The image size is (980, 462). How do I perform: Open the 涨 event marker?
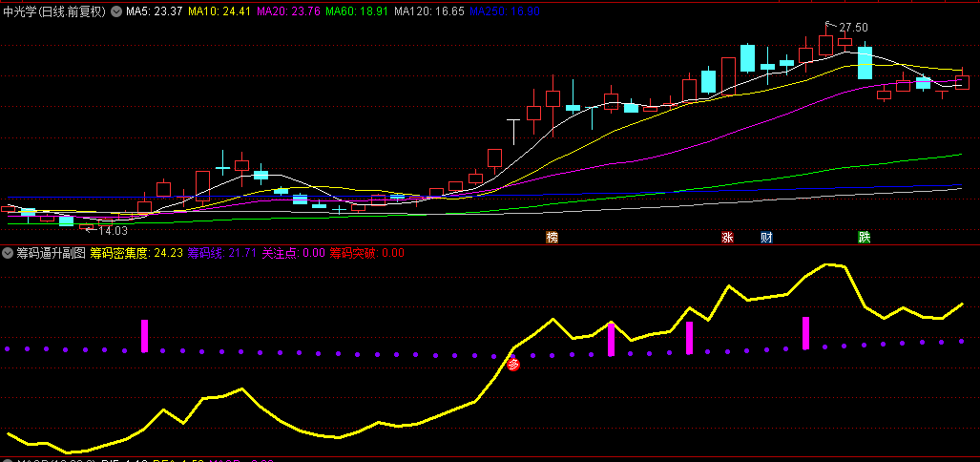(x=727, y=238)
